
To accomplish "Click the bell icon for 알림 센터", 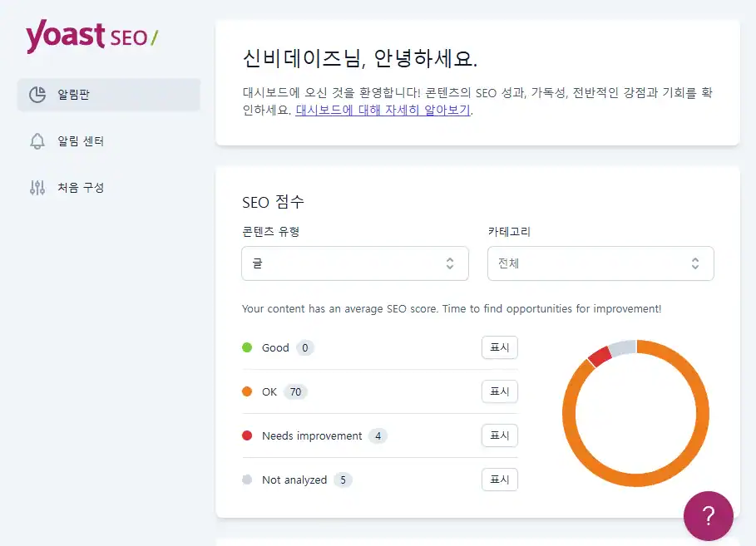I will coord(37,141).
